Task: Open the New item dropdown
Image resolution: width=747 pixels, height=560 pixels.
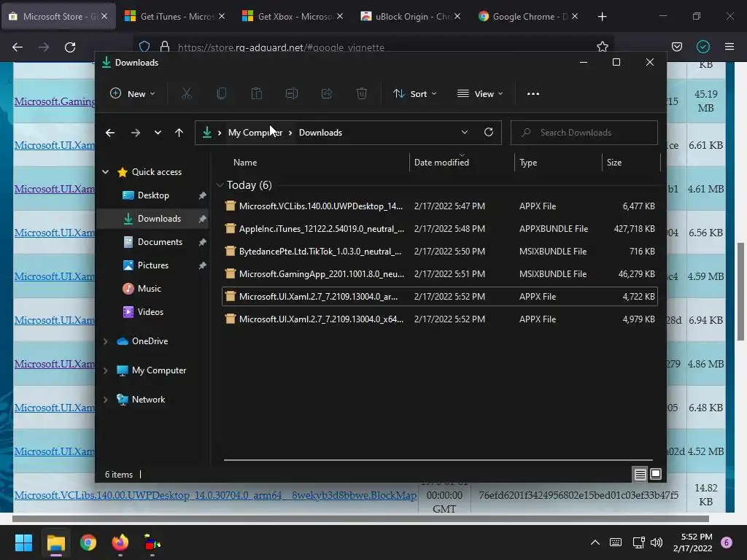Action: [133, 94]
